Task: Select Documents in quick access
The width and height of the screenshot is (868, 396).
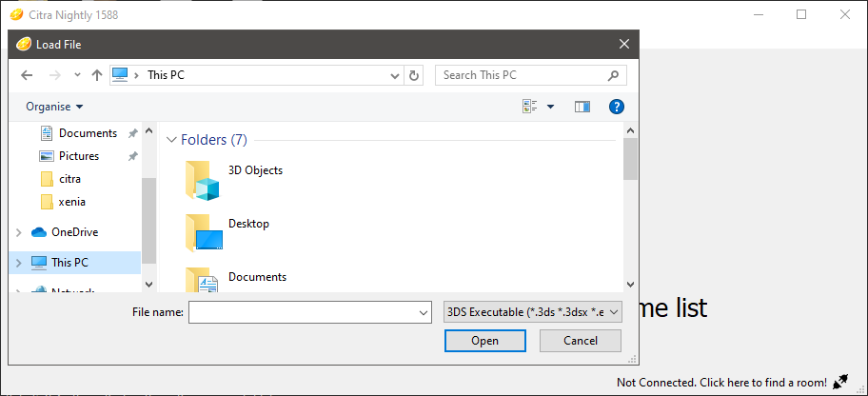Action: (x=88, y=133)
